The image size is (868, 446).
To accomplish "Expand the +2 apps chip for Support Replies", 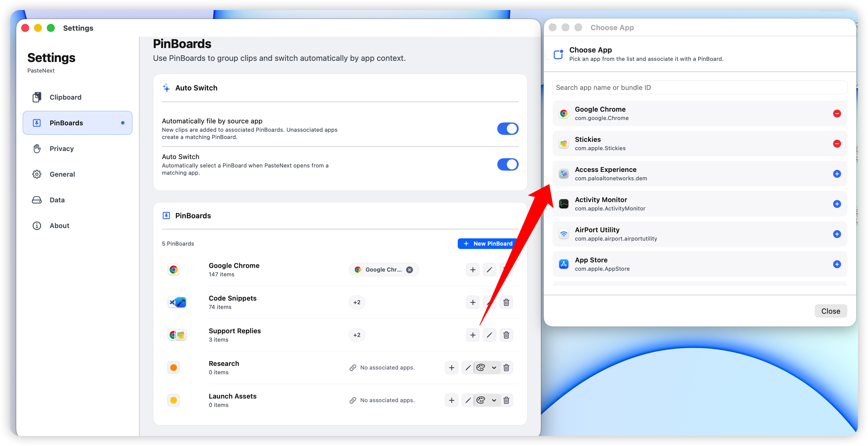I will tap(357, 335).
